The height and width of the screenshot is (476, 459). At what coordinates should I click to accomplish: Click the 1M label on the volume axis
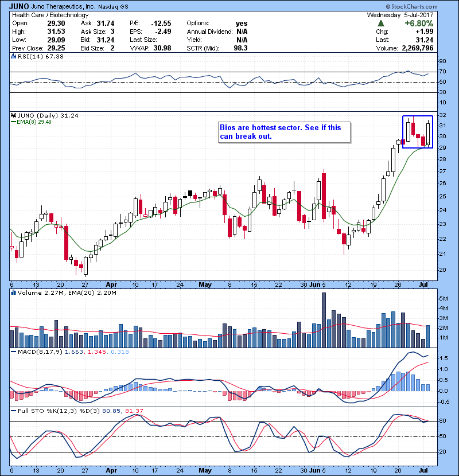pyautogui.click(x=444, y=338)
